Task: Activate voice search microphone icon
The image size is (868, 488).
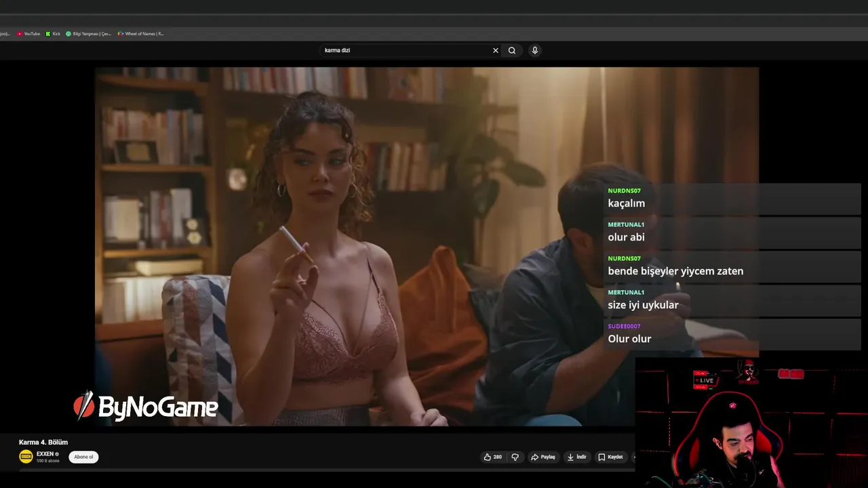Action: click(535, 50)
